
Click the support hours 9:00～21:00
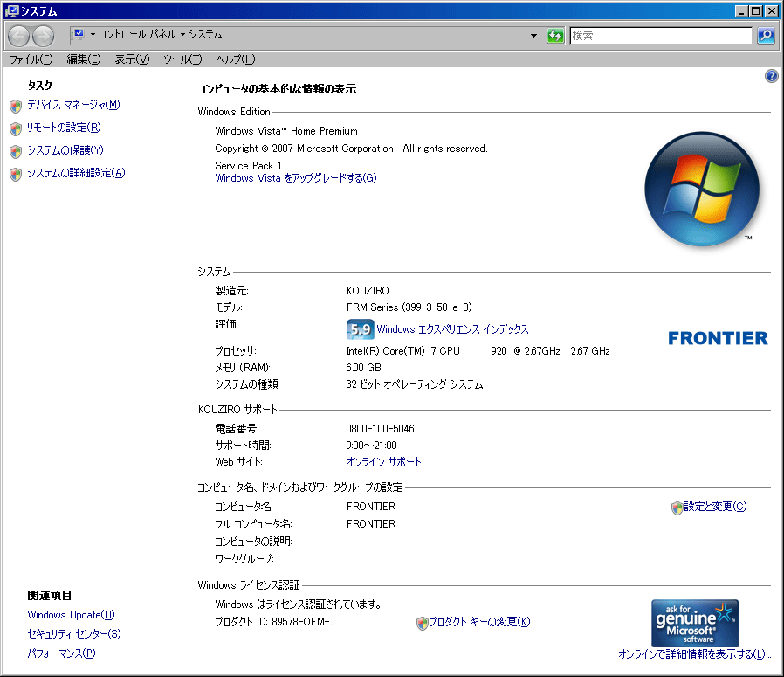coord(372,446)
